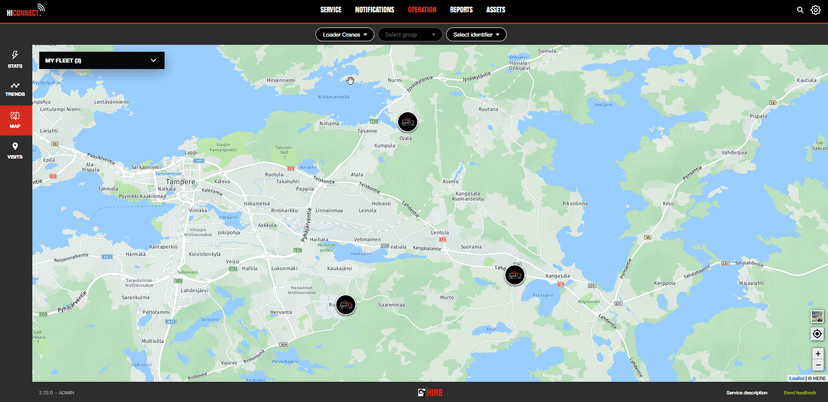Open the Select group dropdown
Image resolution: width=828 pixels, height=402 pixels.
point(410,35)
